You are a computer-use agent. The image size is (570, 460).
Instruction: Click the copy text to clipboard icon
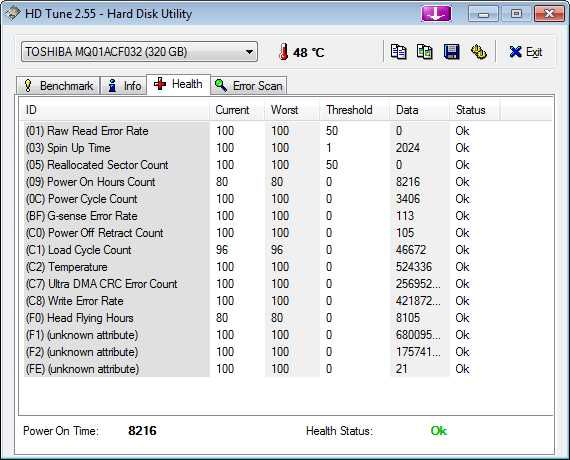click(398, 52)
